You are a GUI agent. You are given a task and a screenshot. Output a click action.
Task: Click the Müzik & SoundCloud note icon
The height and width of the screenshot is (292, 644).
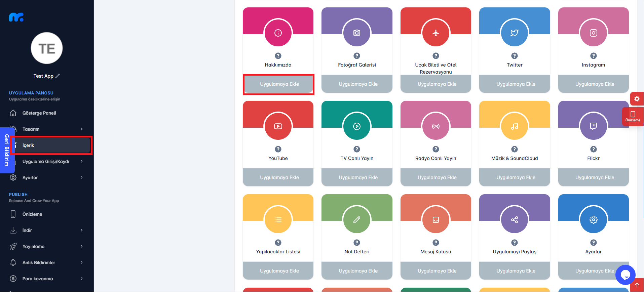tap(515, 126)
